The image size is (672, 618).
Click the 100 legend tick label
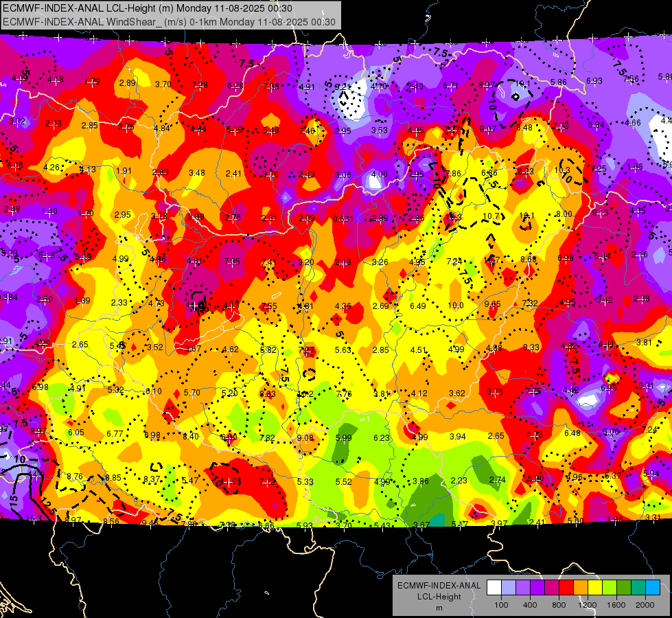[501, 605]
